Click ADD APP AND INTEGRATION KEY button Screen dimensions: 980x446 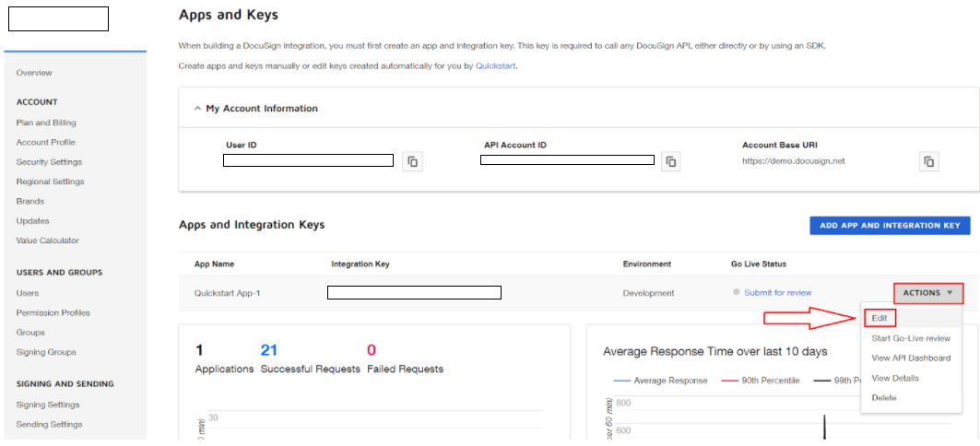coord(890,226)
